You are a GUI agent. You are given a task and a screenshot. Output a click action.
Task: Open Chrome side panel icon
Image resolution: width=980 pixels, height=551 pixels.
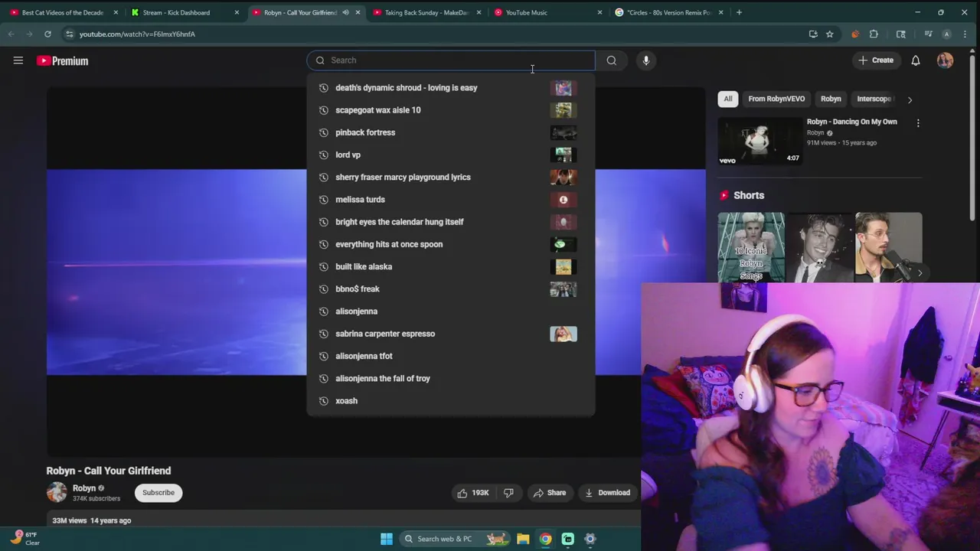pyautogui.click(x=901, y=34)
